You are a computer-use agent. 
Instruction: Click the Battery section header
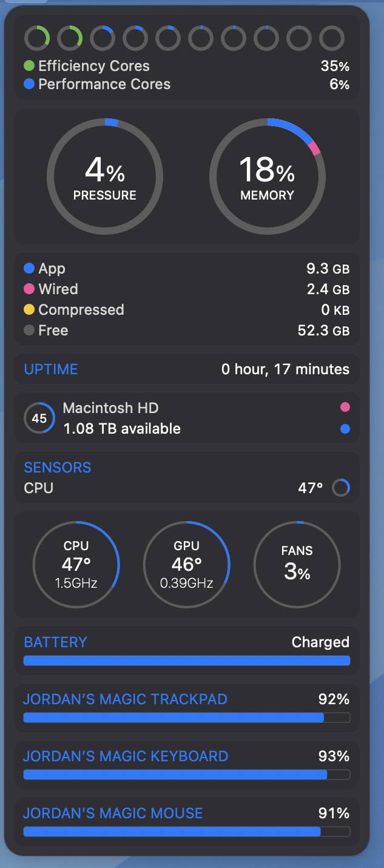point(55,642)
